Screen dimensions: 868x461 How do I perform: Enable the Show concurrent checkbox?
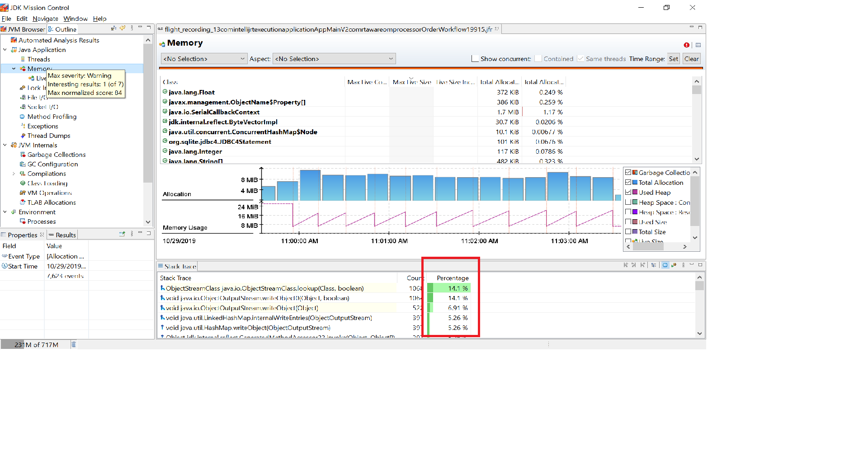click(x=475, y=59)
